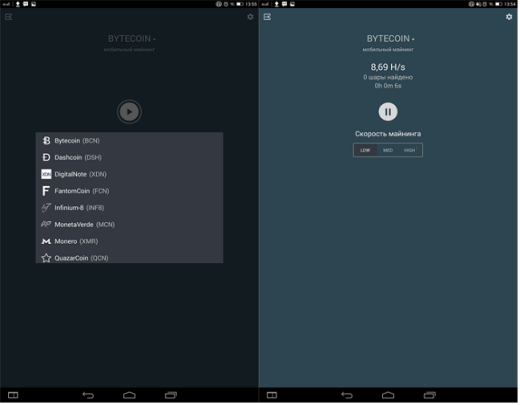This screenshot has width=520, height=405.
Task: Select MED mining speed
Action: point(388,150)
